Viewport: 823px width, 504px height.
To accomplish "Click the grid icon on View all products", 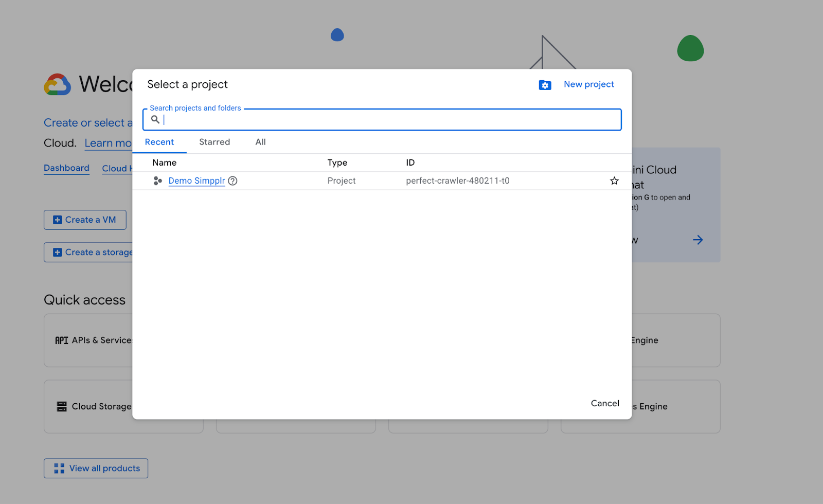I will pyautogui.click(x=59, y=469).
